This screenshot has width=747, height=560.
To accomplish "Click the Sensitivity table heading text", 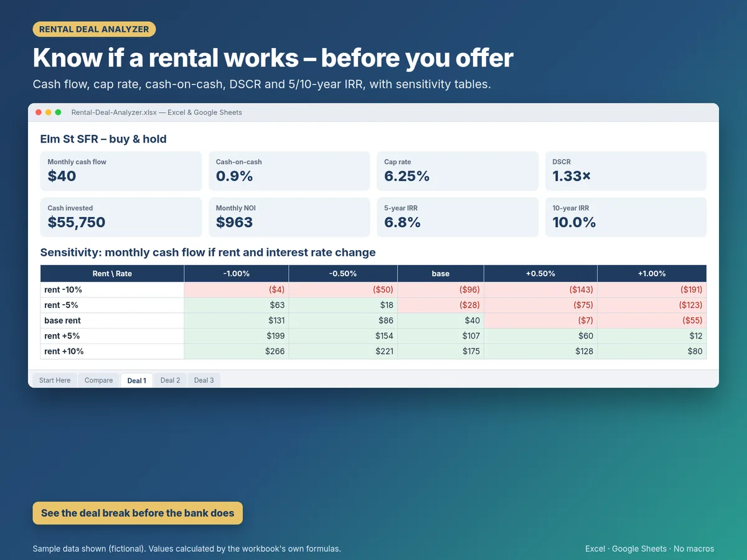I will [208, 253].
